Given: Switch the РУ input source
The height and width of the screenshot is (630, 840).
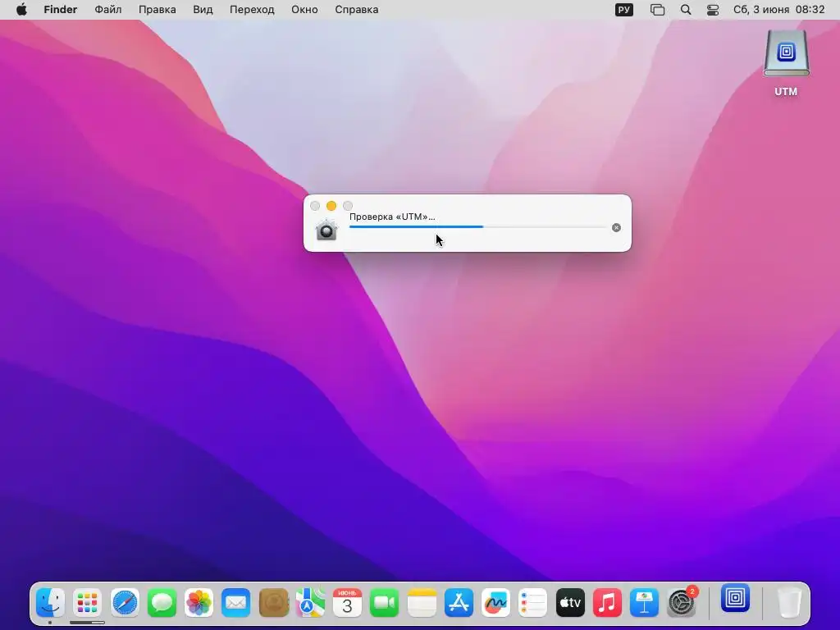Looking at the screenshot, I should (x=623, y=10).
